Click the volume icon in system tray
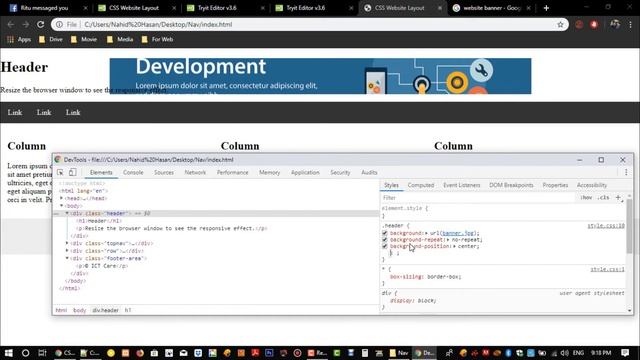The image size is (640, 360). 564,353
